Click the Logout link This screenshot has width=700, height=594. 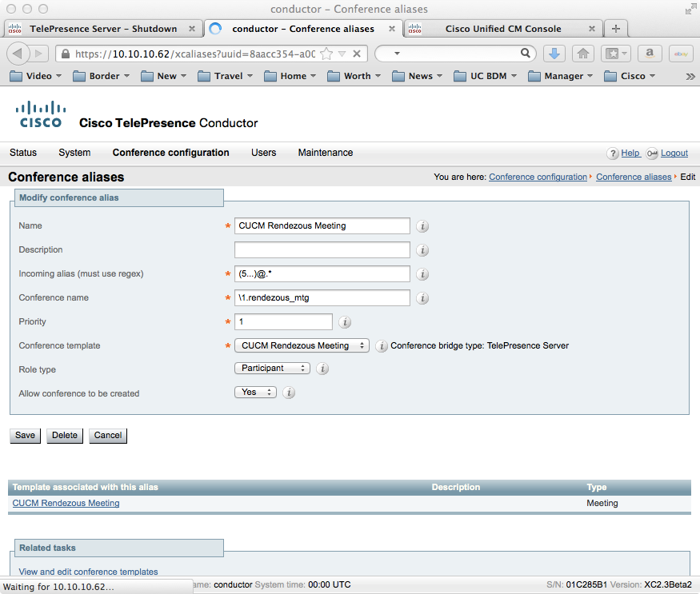[x=674, y=153]
